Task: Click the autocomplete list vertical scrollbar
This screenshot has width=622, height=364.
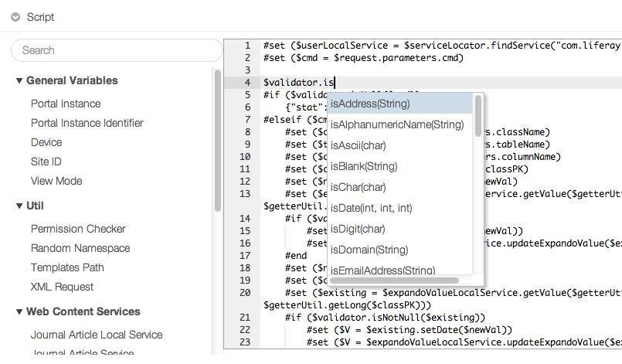Action: point(479,116)
